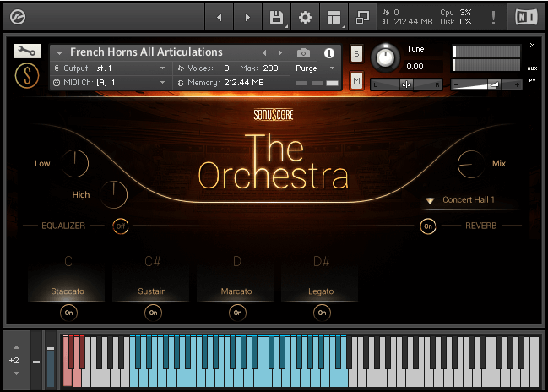Click the minimize view icon in toolbar
Viewport: 548px width, 392px height.
pyautogui.click(x=362, y=17)
